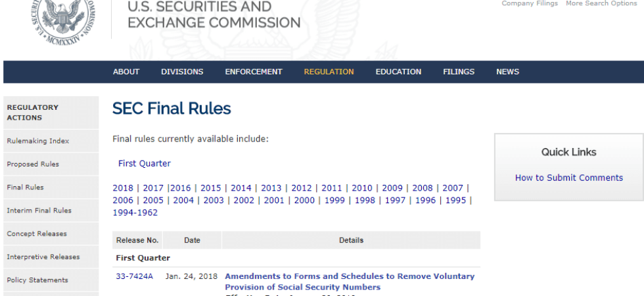Open the Social Security Numbers amendments rule

pos(350,282)
